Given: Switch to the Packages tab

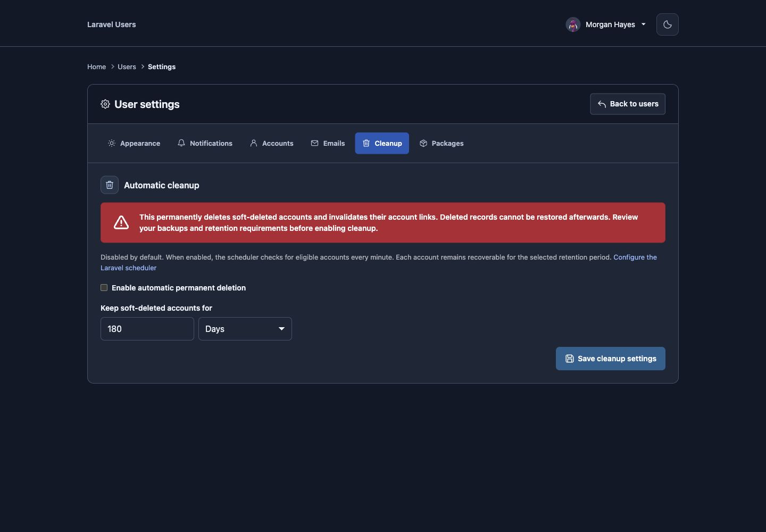Looking at the screenshot, I should click(x=442, y=143).
